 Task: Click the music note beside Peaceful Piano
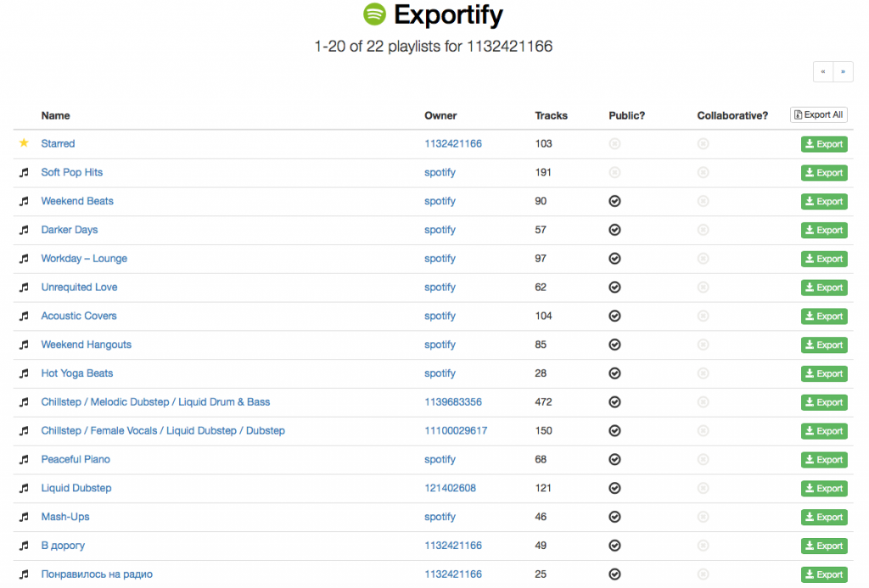pyautogui.click(x=24, y=460)
